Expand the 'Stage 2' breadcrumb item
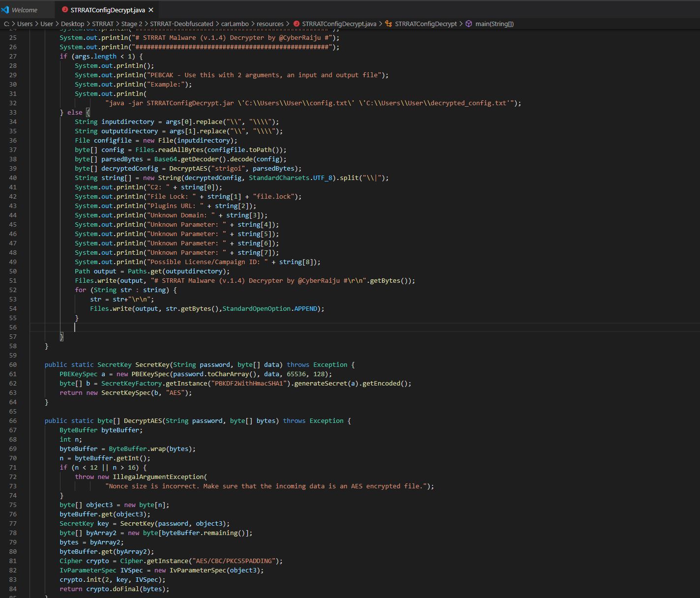Image resolution: width=700 pixels, height=598 pixels. tap(131, 24)
